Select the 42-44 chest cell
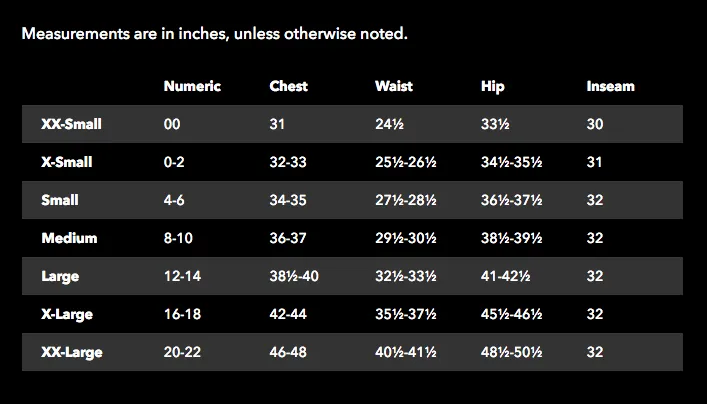Image resolution: width=707 pixels, height=404 pixels. click(288, 314)
